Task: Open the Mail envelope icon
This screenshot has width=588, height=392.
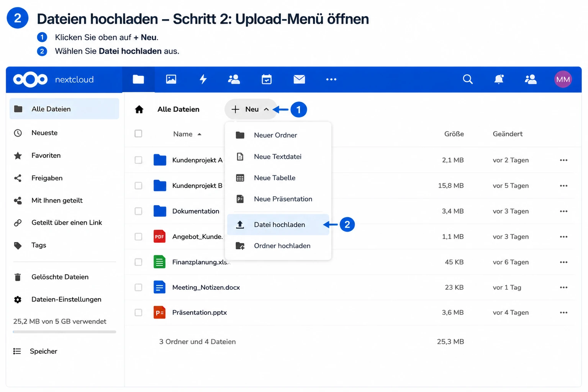Action: tap(299, 79)
